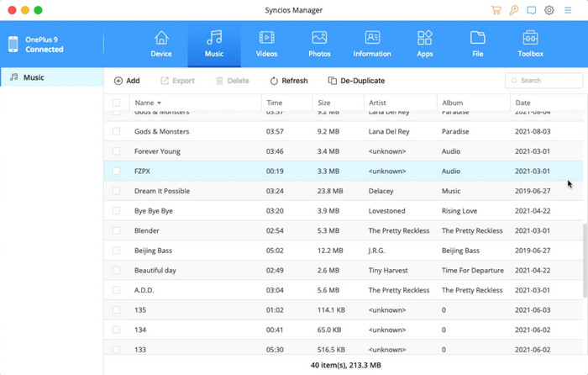Click the size 114.1 KB

[x=331, y=309]
